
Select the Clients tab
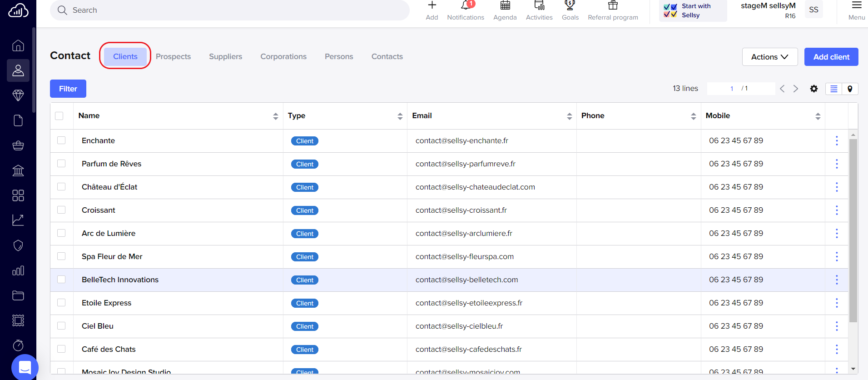tap(125, 56)
